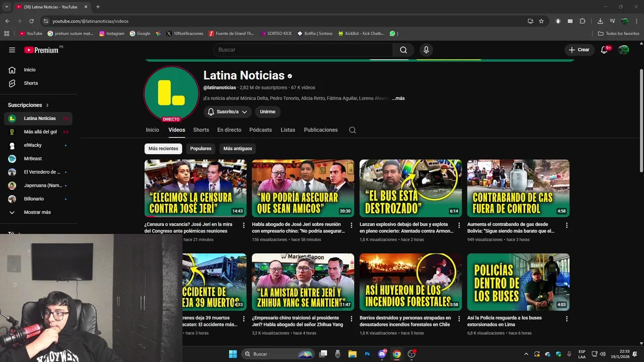Filter videos by Más recientes
This screenshot has width=644, height=362.
tap(163, 148)
